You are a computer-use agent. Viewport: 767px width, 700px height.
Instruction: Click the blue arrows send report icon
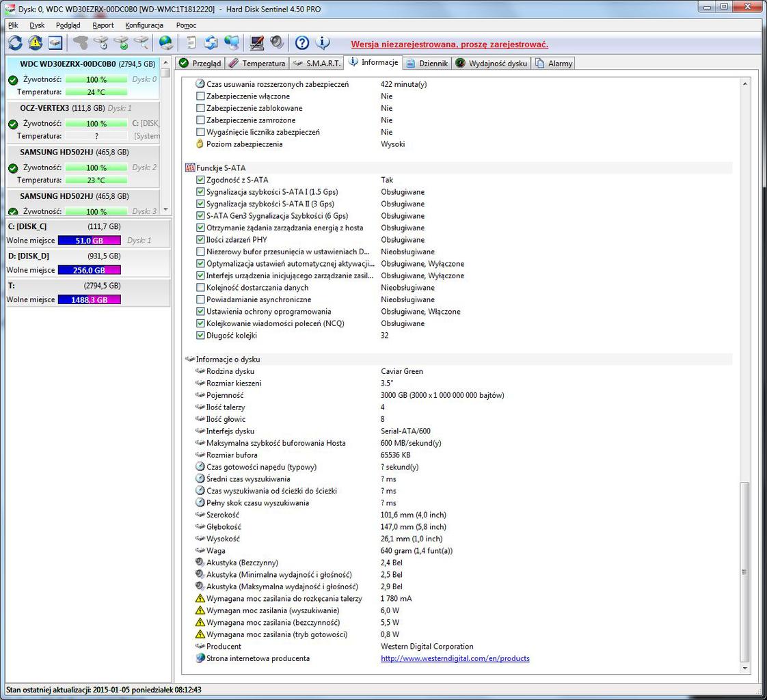(211, 43)
